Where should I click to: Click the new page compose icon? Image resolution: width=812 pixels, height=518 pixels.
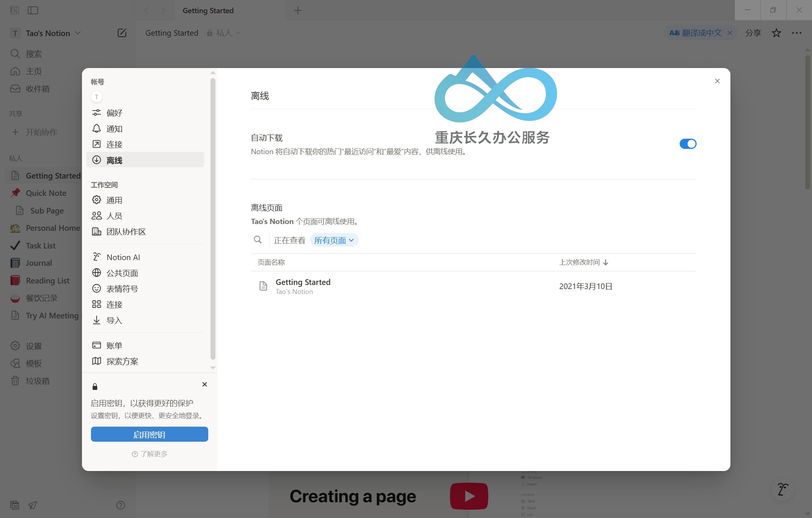(x=122, y=33)
